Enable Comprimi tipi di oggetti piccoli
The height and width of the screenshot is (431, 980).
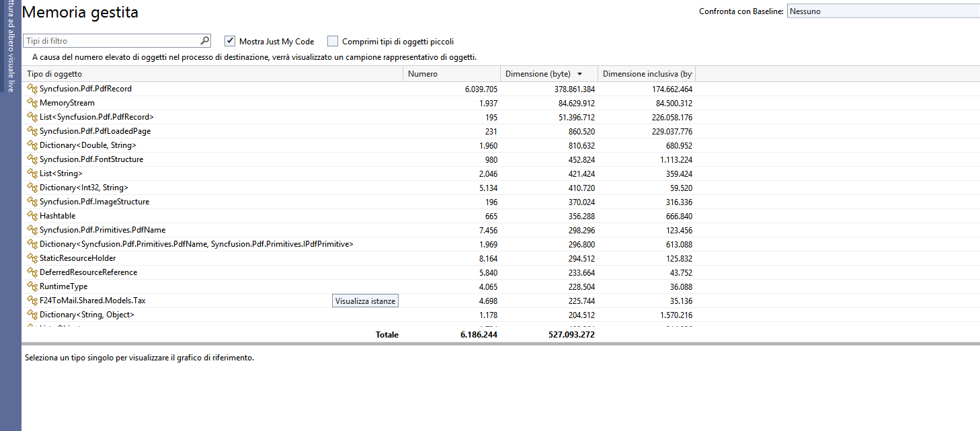click(x=333, y=41)
